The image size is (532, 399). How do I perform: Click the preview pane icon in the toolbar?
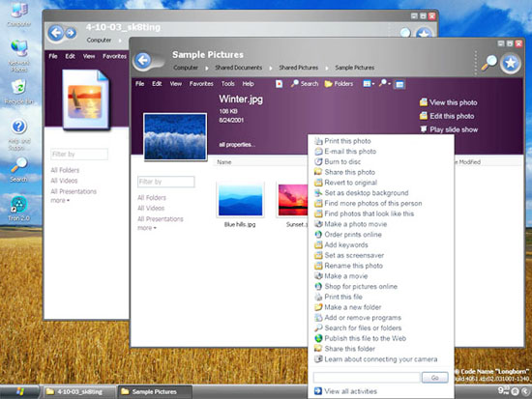pos(399,84)
